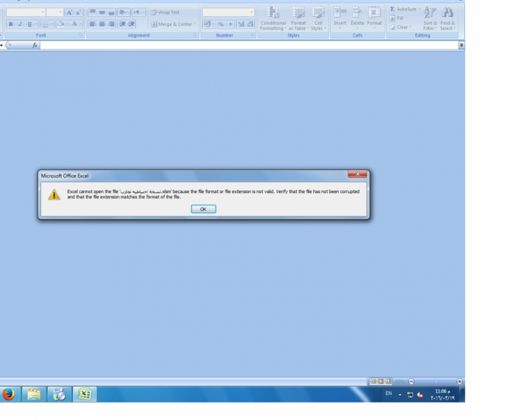
Task: Toggle Underline formatting
Action: [30, 24]
